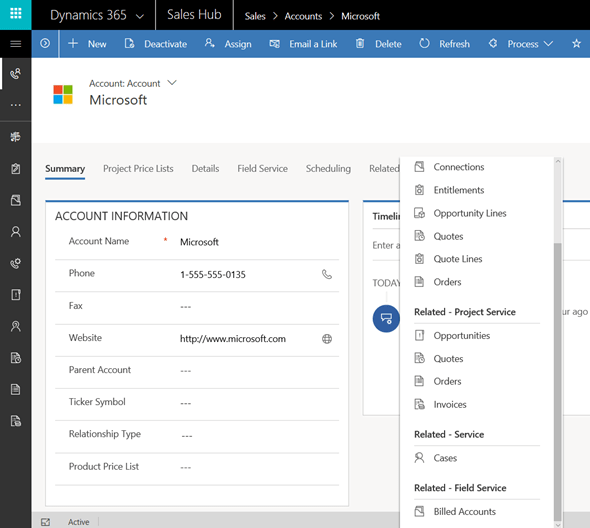Click the circular arrow icon left of New

coord(45,44)
